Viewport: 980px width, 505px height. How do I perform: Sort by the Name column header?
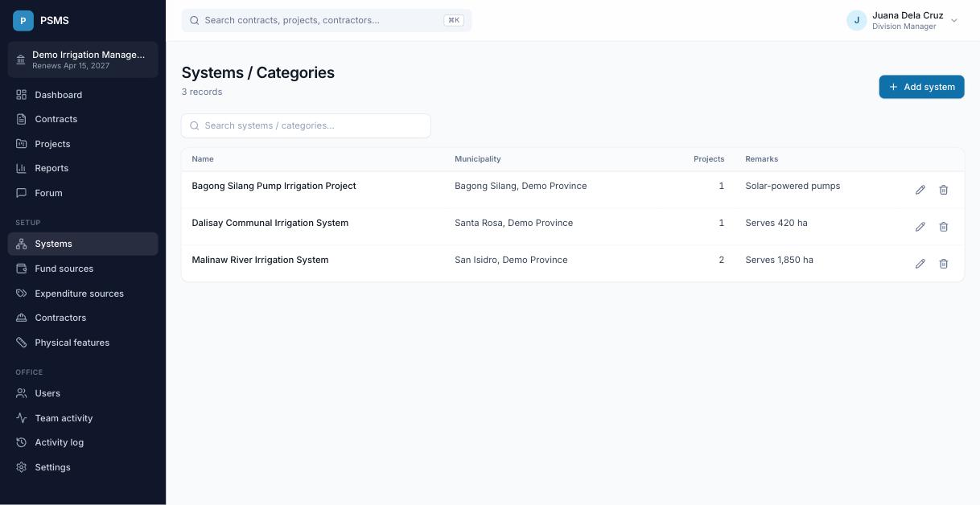(203, 159)
